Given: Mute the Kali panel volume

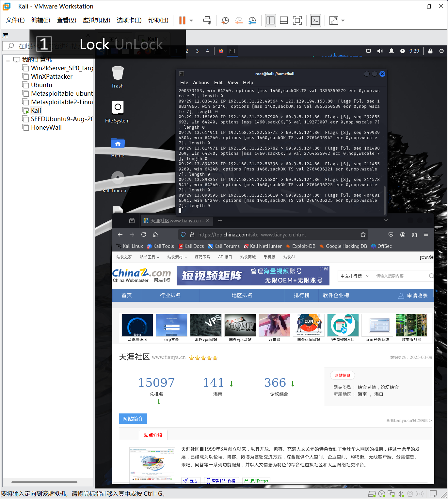Looking at the screenshot, I should coord(380,51).
